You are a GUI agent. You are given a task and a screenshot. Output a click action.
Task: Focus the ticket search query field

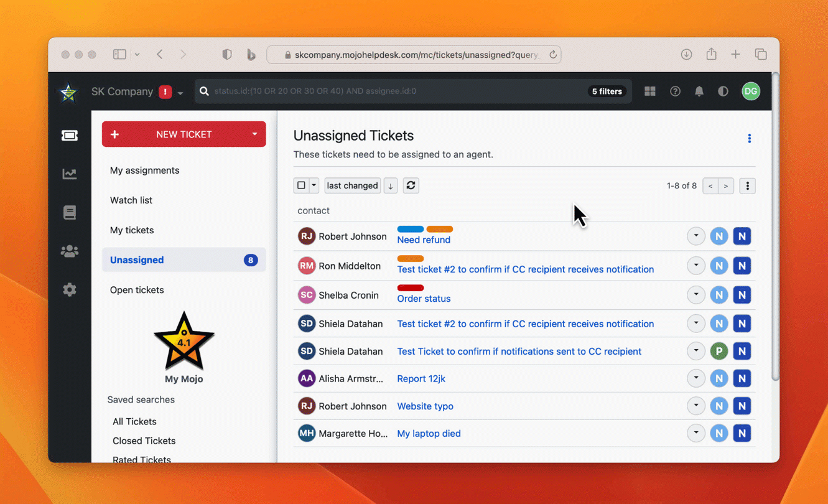[x=398, y=91]
